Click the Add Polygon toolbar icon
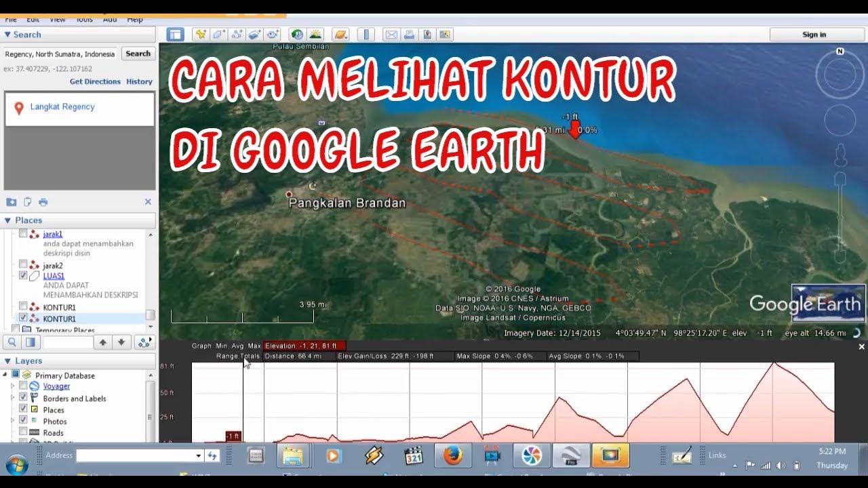 click(x=218, y=35)
